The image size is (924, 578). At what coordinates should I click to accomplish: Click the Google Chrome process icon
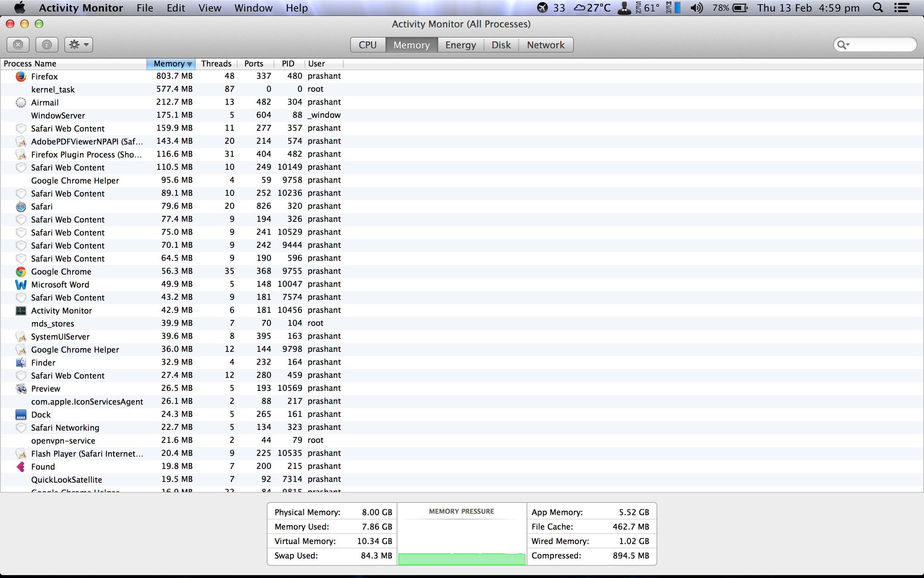(21, 271)
